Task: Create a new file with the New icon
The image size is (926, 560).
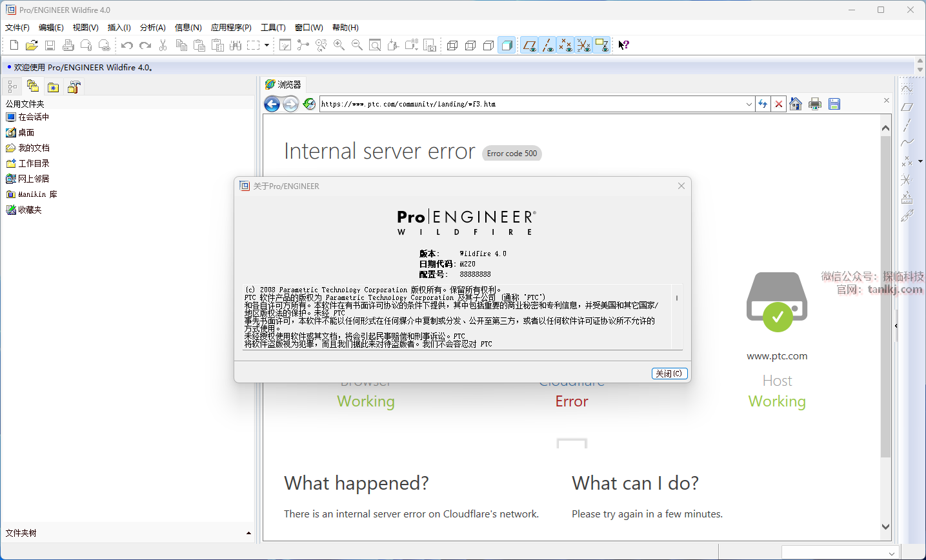Action: (14, 45)
